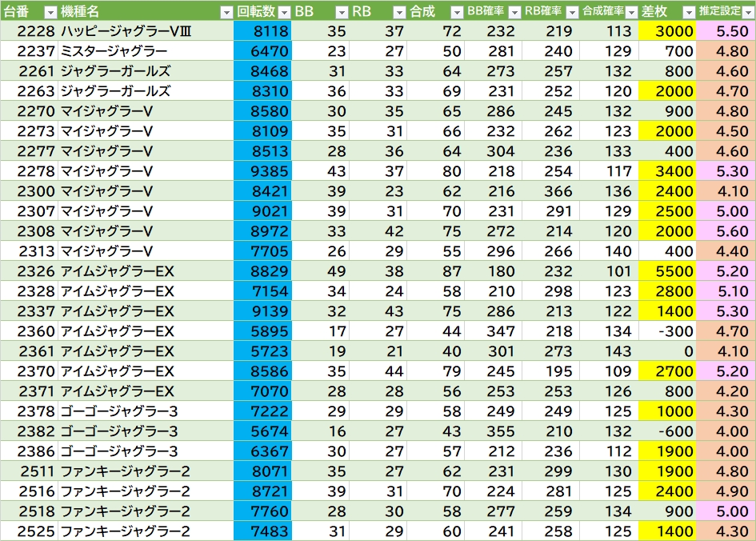
Task: Select the 差枚 cell showing -600
Action: (x=667, y=431)
